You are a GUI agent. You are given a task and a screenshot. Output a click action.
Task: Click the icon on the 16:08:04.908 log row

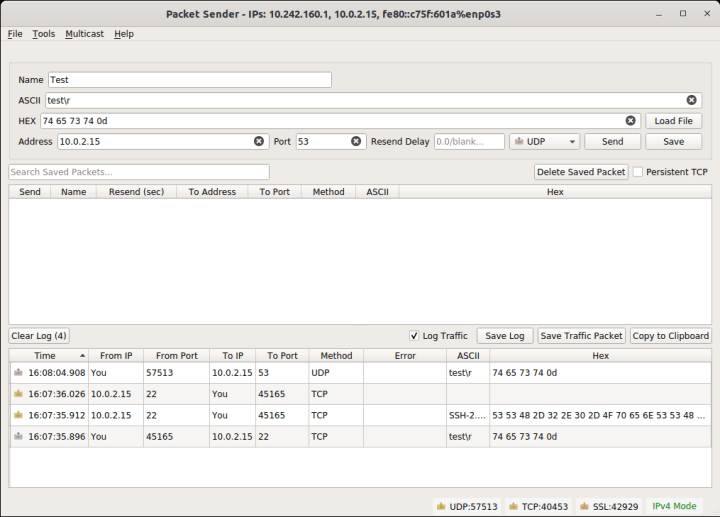[18, 372]
